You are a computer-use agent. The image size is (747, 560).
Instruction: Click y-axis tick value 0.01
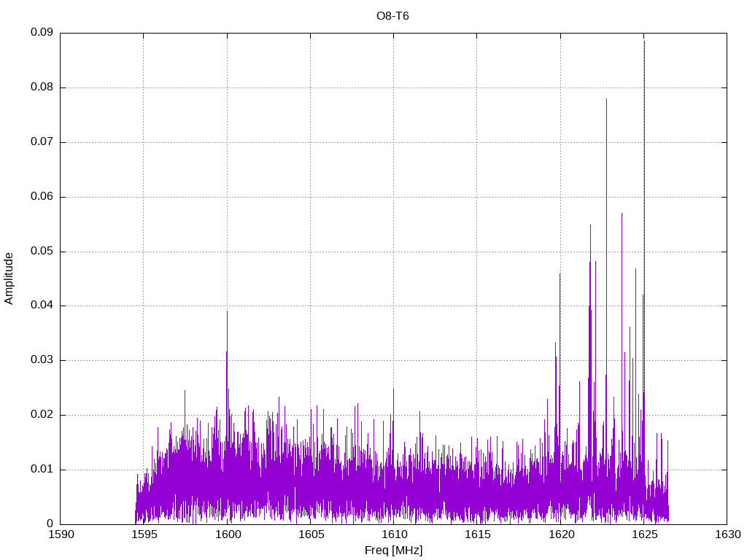pos(42,469)
